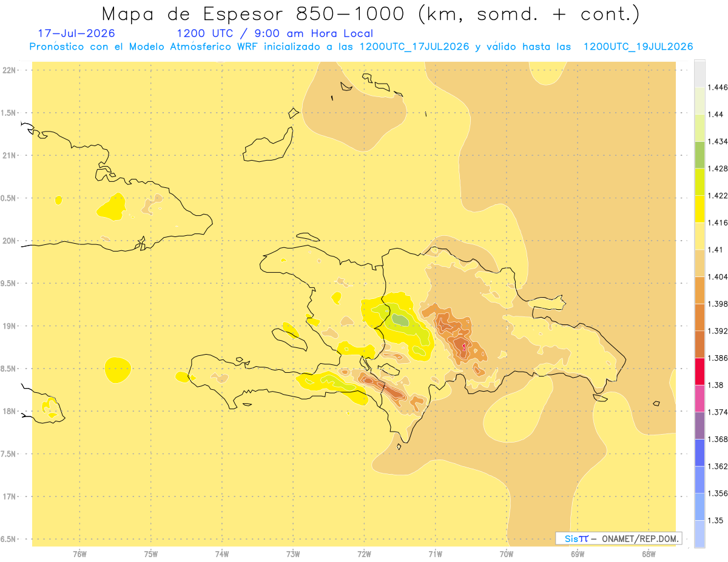Screen dimensions: 728x562
Task: Click the legend value "1.362"
Action: [718, 466]
